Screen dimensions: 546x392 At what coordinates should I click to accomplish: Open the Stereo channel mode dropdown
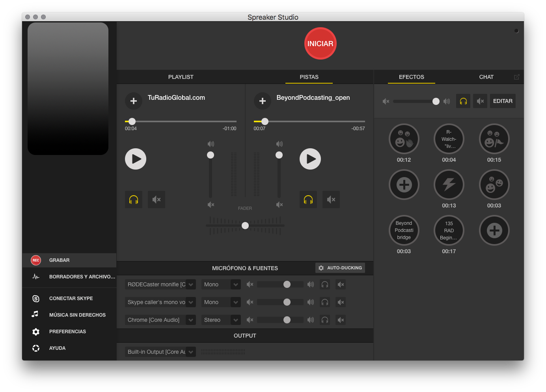[235, 320]
